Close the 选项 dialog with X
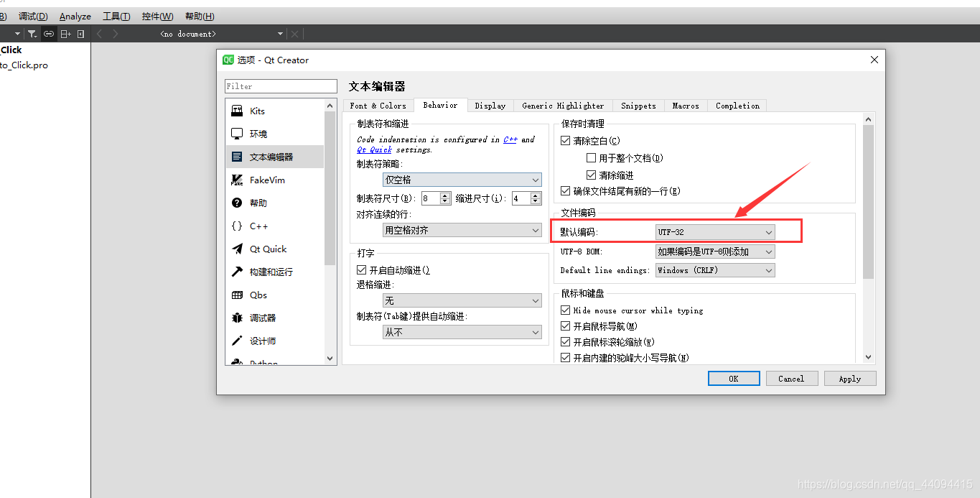This screenshot has width=980, height=498. click(x=874, y=60)
